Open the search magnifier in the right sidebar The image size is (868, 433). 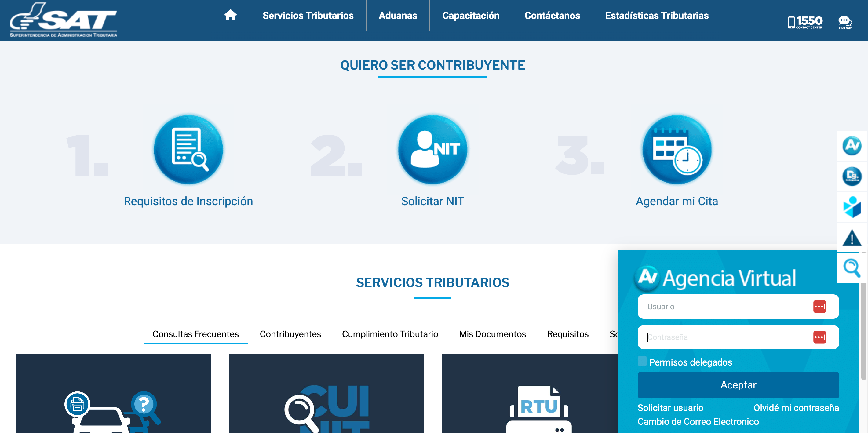point(853,268)
